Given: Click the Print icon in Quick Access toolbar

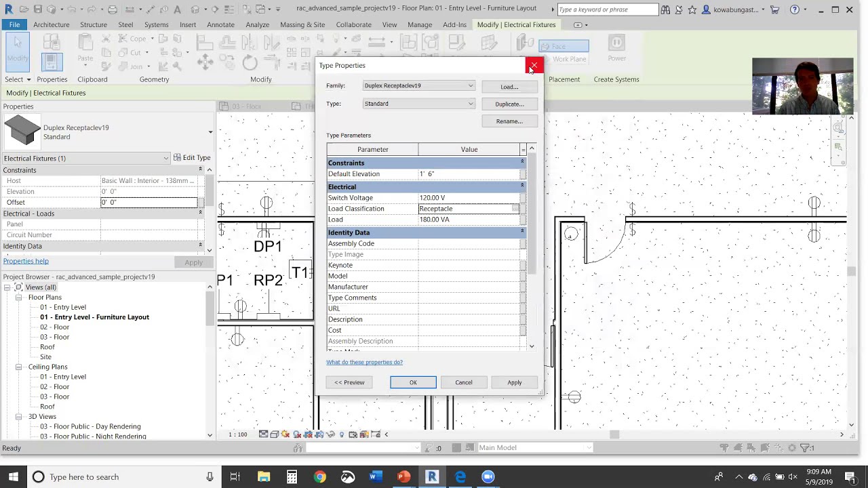Looking at the screenshot, I should click(113, 9).
